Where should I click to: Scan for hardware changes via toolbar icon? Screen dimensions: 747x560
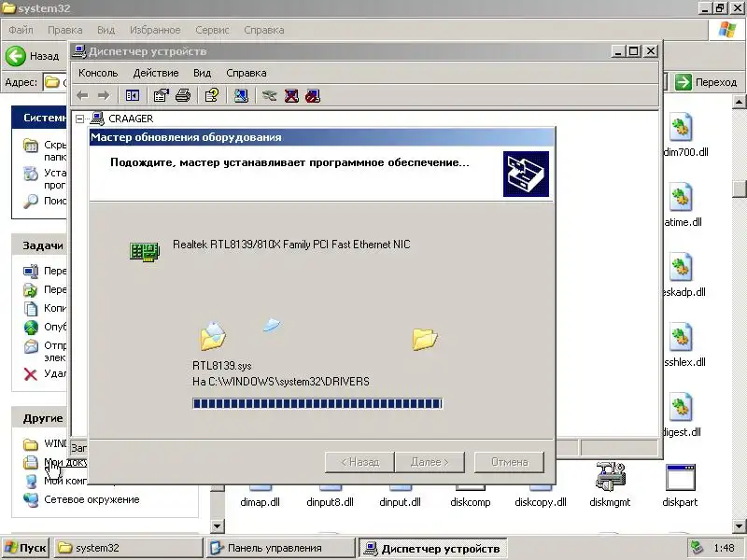(241, 96)
